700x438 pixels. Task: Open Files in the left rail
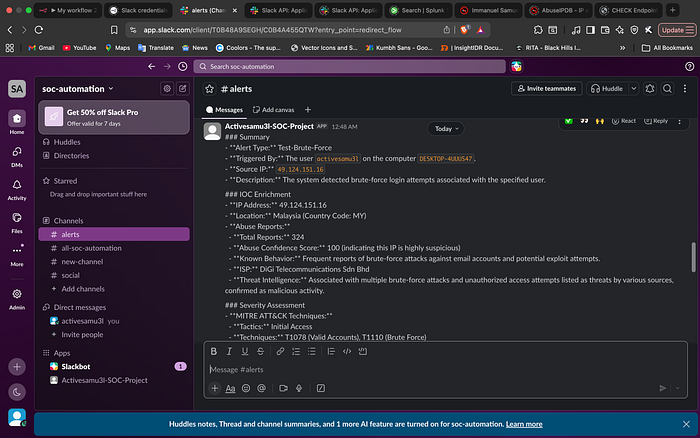(x=17, y=222)
